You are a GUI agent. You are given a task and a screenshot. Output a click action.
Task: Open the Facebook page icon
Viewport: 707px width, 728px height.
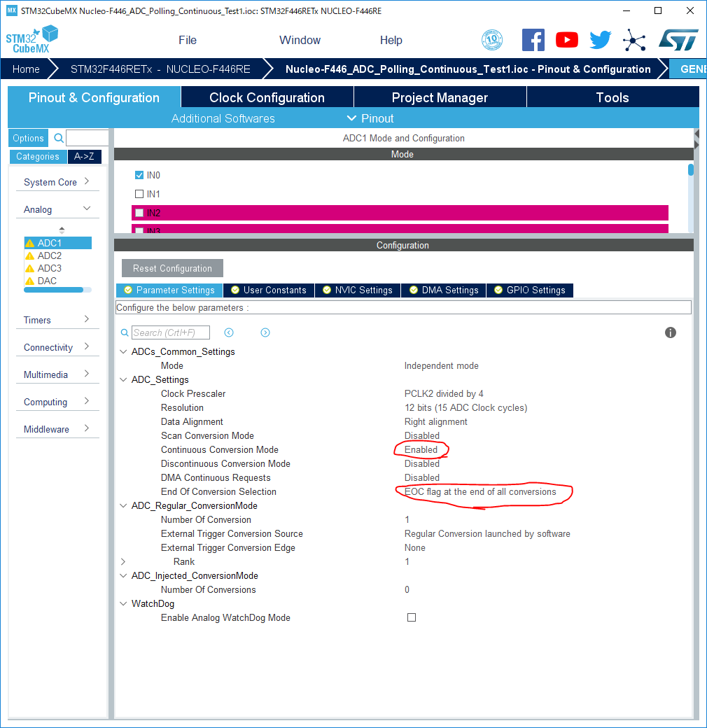coord(533,40)
